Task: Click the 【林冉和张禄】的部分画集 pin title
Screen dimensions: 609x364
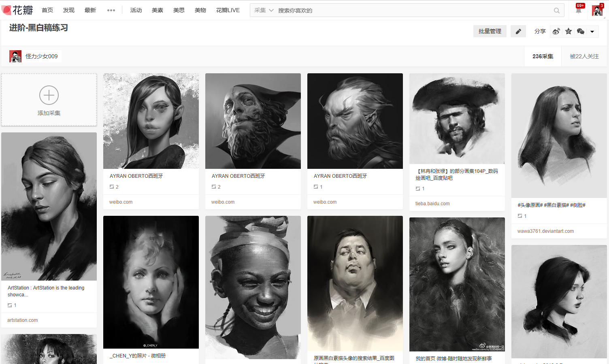Action: pyautogui.click(x=457, y=175)
